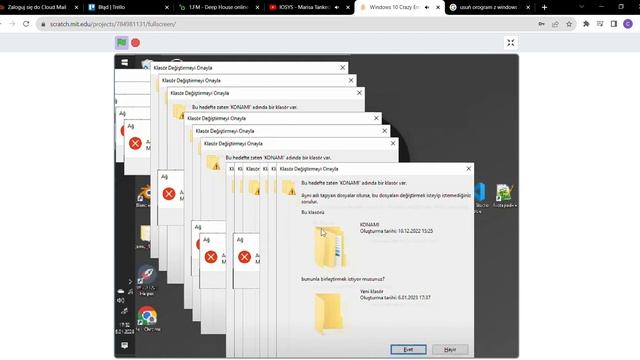Open a new browser tab
Screen dimensions: 640x360
click(544, 7)
